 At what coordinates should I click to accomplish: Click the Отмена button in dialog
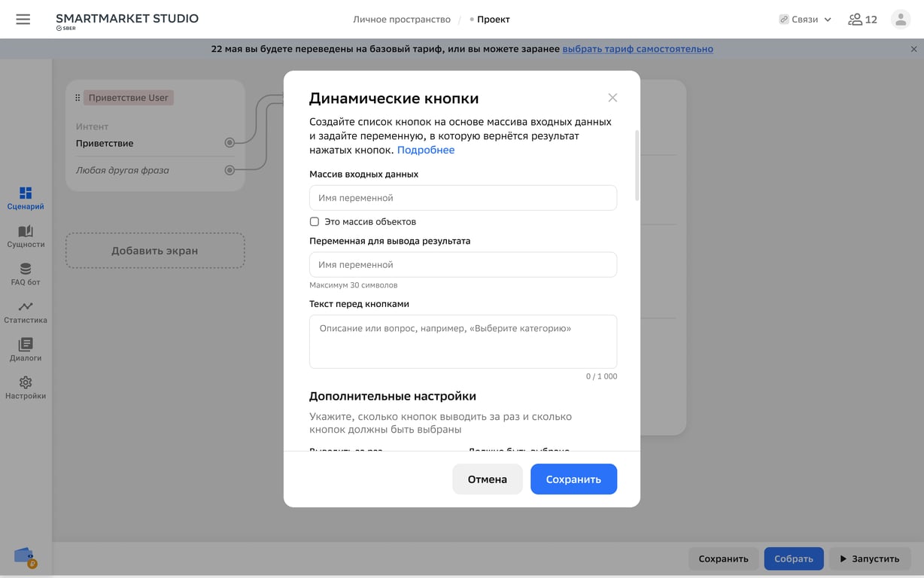tap(488, 479)
